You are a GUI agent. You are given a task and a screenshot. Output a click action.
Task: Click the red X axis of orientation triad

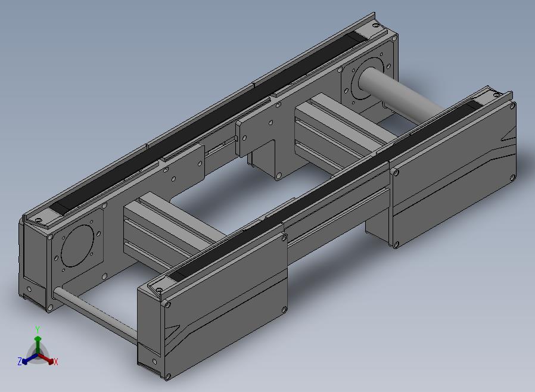(x=46, y=359)
